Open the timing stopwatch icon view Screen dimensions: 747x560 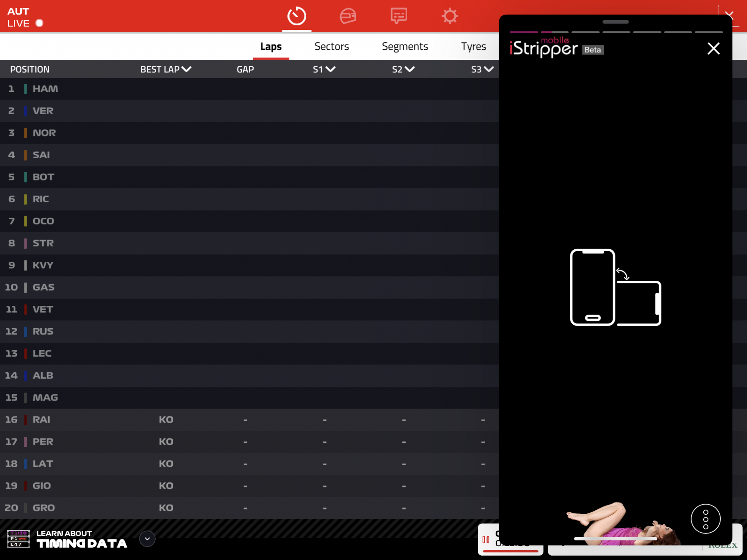[x=297, y=16]
